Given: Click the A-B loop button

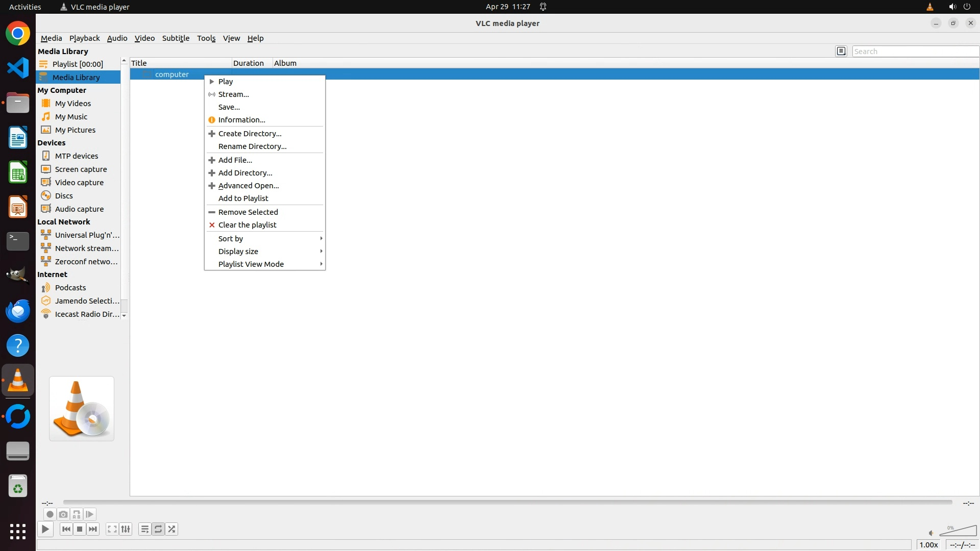Looking at the screenshot, I should click(x=77, y=514).
